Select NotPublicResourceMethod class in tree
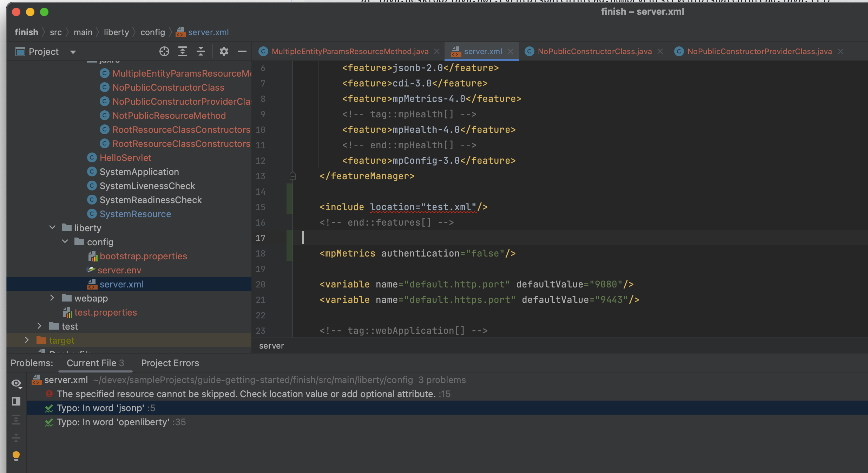 pos(169,116)
